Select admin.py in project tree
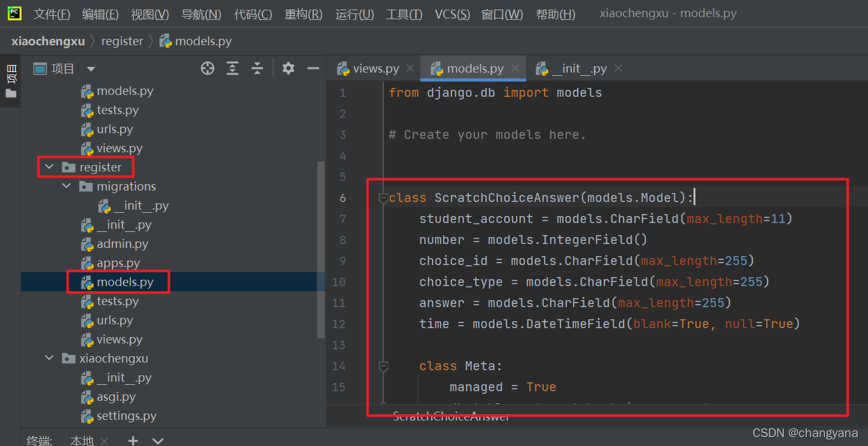Image resolution: width=868 pixels, height=446 pixels. pos(122,244)
